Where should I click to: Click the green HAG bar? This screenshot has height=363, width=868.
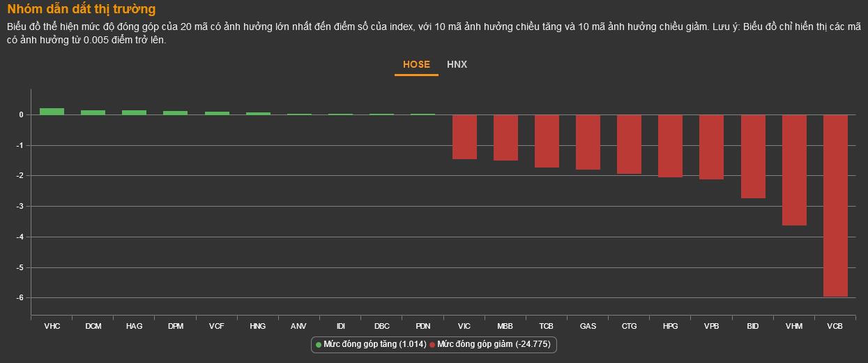(134, 112)
